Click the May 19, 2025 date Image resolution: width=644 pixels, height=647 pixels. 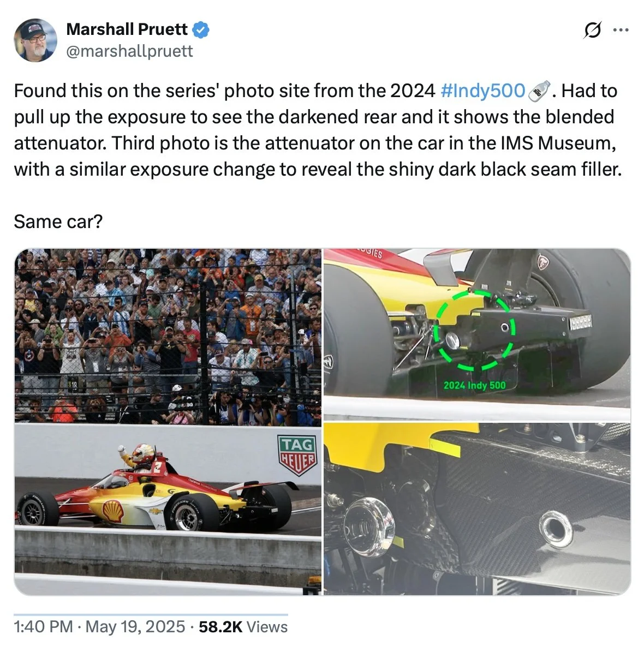tap(135, 626)
